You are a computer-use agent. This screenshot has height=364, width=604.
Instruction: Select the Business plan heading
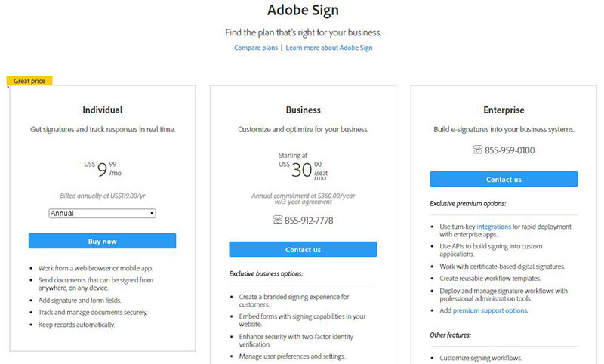click(x=304, y=110)
